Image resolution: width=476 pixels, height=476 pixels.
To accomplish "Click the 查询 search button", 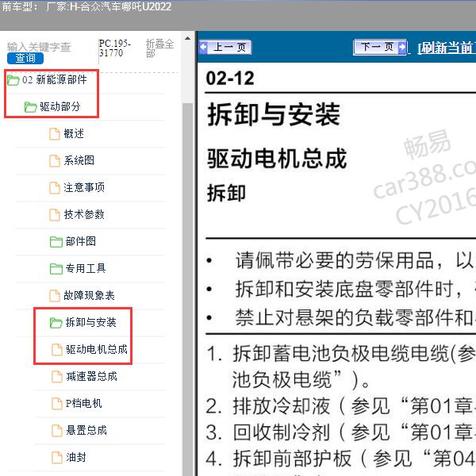I will (25, 58).
